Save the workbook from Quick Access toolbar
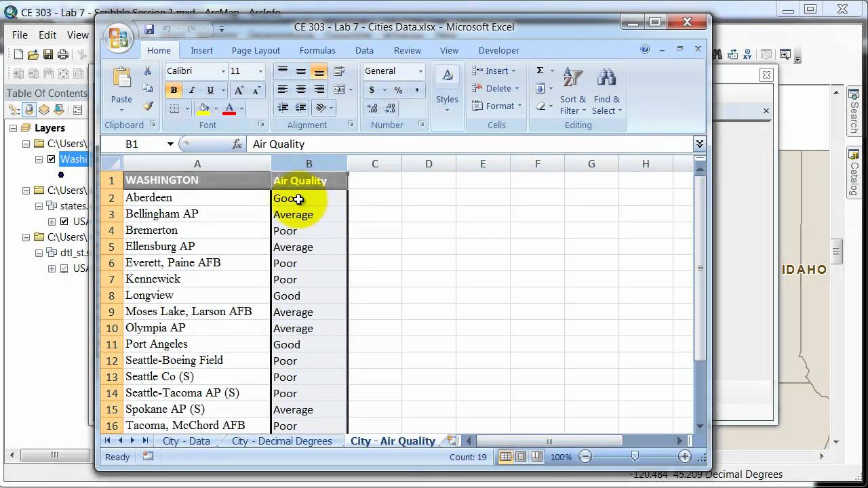868x488 pixels. tap(149, 29)
